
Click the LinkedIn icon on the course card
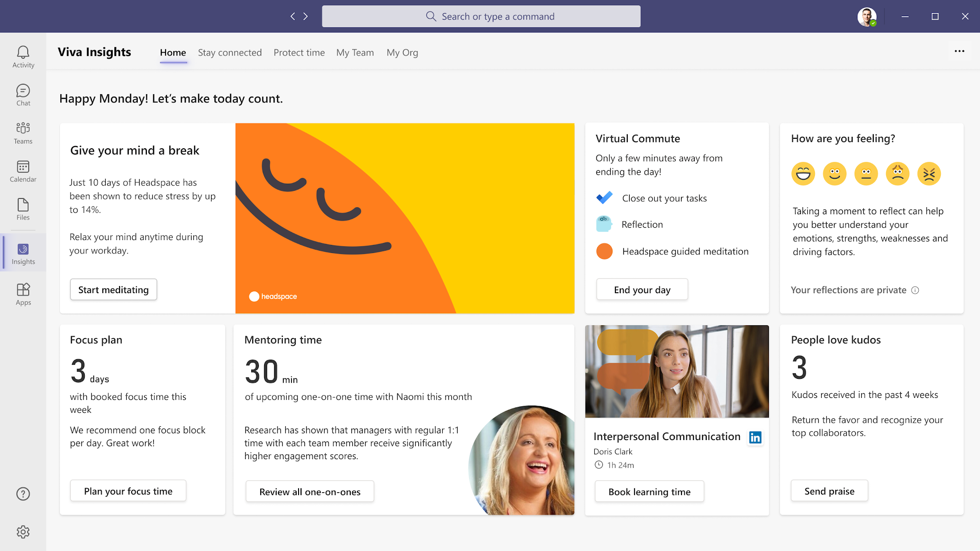pos(755,437)
